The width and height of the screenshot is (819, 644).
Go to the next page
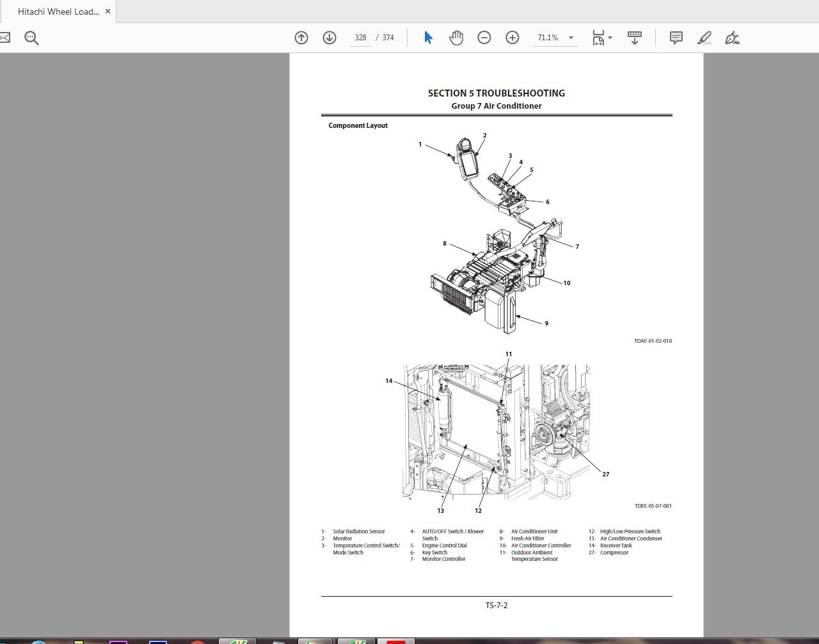(330, 38)
